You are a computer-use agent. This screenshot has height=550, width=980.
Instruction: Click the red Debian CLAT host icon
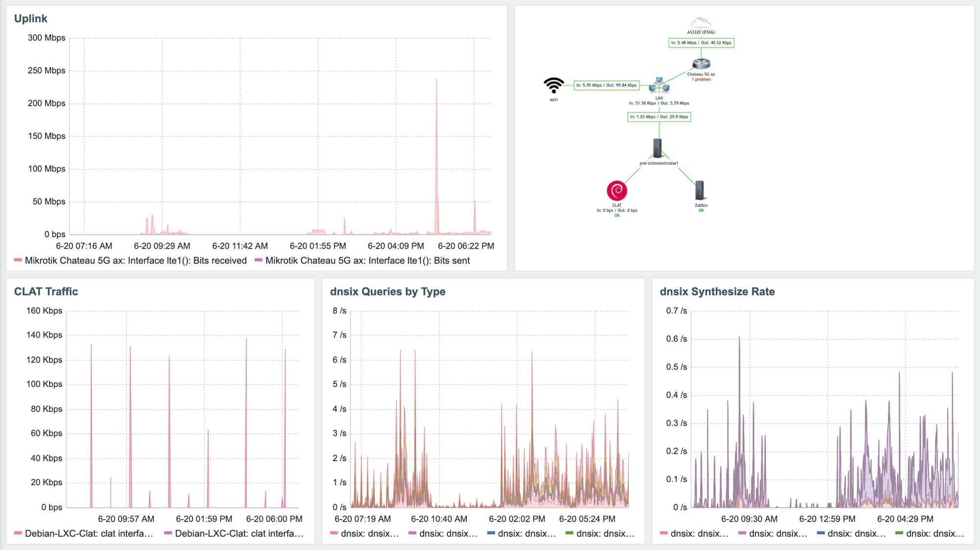[x=617, y=191]
